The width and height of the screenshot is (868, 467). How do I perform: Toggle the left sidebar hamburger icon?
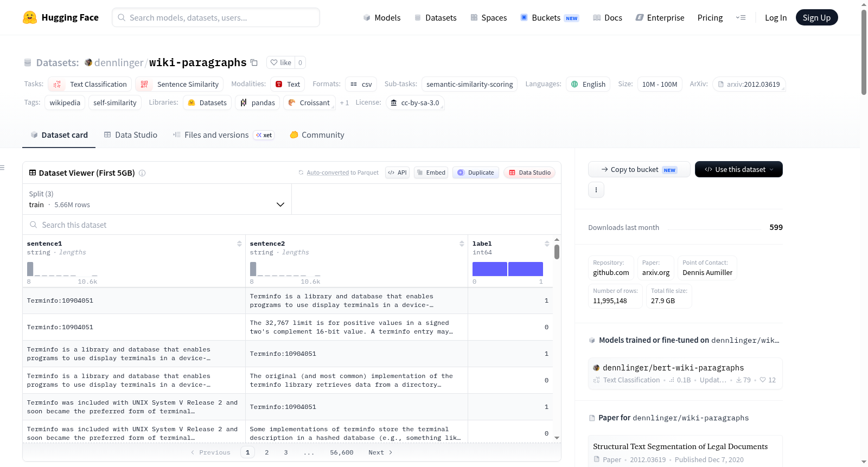[x=2, y=168]
